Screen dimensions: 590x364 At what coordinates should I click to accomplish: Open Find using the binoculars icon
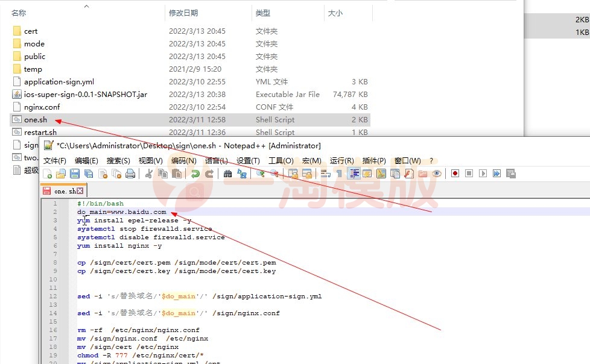(x=229, y=173)
